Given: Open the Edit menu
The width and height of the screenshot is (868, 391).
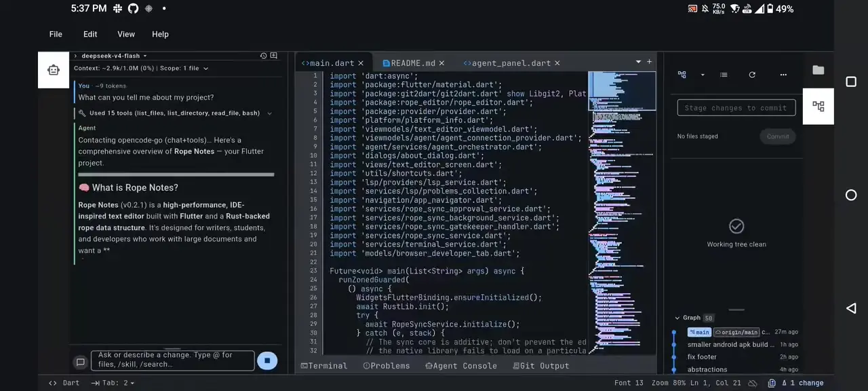Looking at the screenshot, I should click(90, 34).
